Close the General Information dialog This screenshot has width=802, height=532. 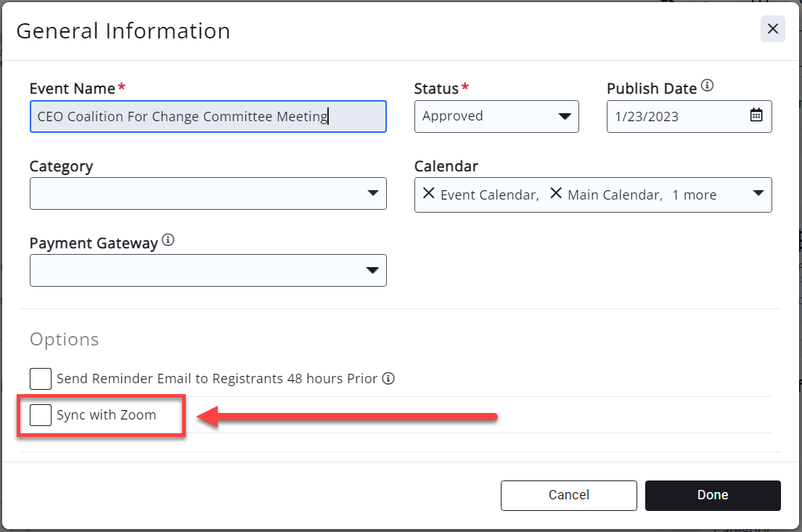tap(772, 29)
